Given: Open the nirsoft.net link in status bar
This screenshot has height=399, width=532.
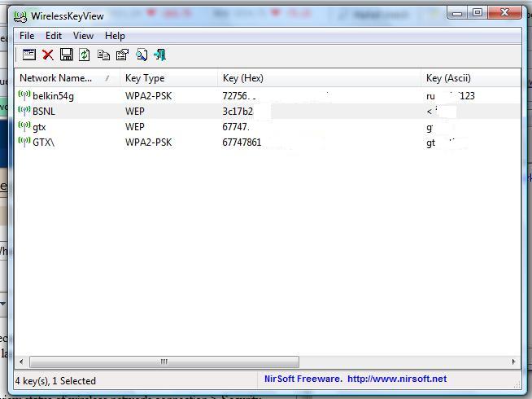Looking at the screenshot, I should 397,379.
